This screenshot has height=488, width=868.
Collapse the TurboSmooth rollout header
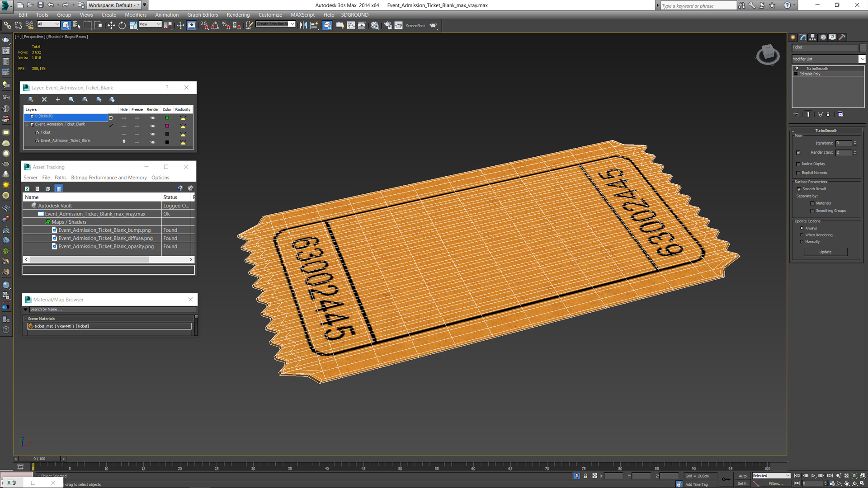(826, 131)
